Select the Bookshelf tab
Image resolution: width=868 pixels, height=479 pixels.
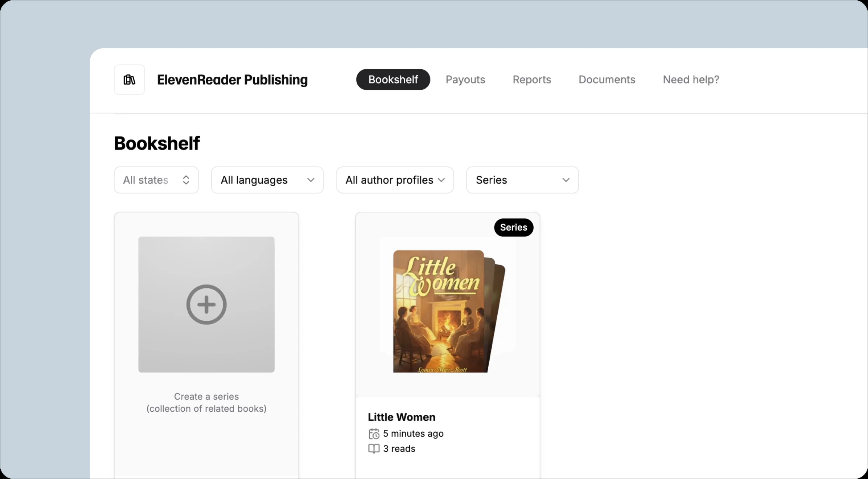point(393,80)
